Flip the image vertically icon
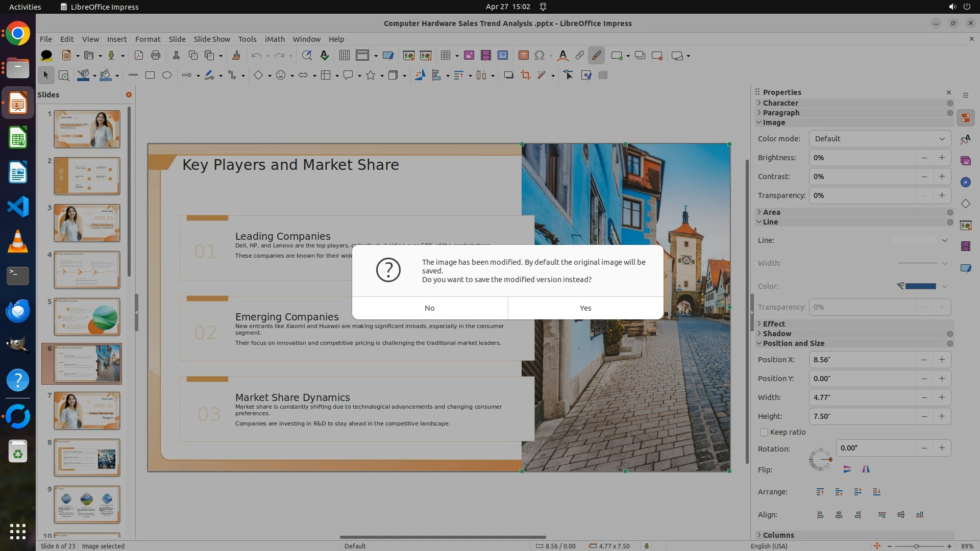 click(x=847, y=469)
